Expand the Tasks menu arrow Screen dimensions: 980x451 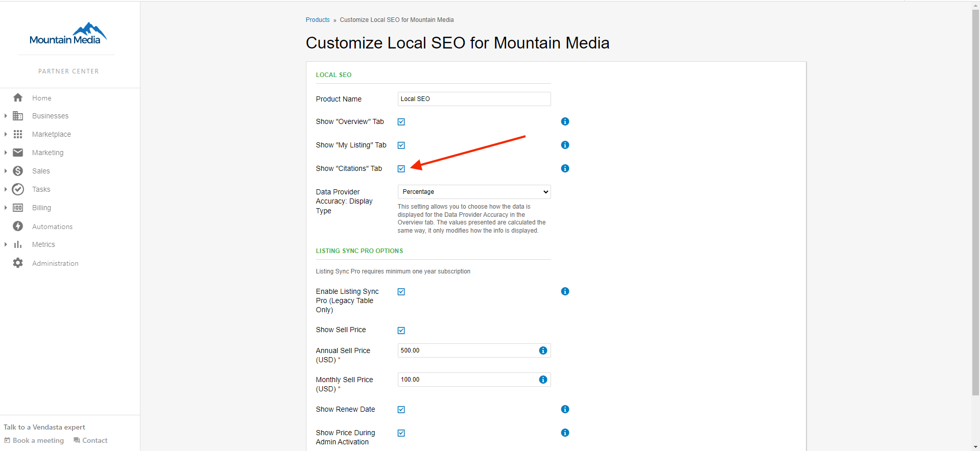pos(6,189)
